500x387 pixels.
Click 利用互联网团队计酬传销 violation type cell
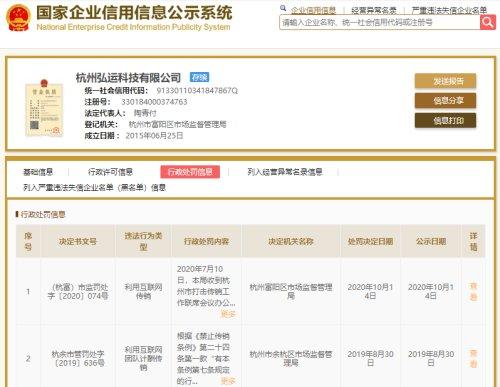pyautogui.click(x=143, y=358)
